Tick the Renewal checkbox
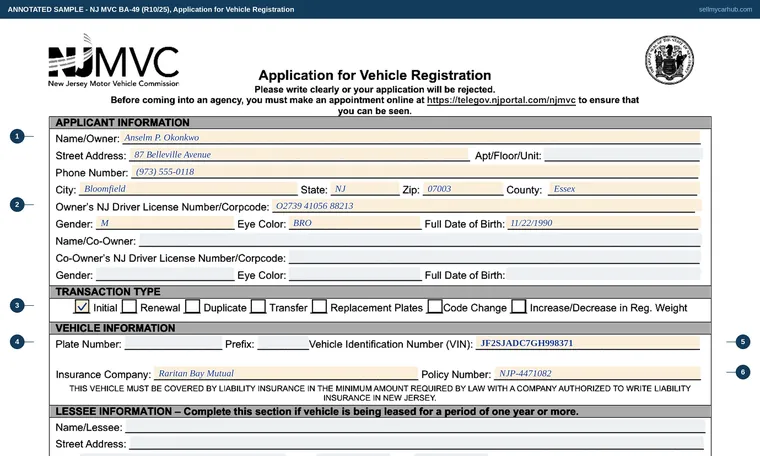760x456 pixels. [x=129, y=306]
